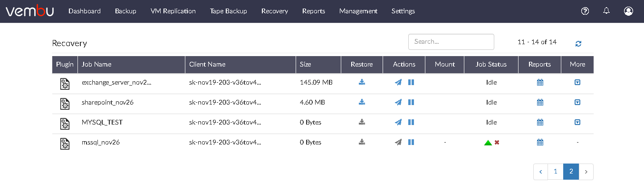Open the Recovery menu
This screenshot has height=193, width=644.
click(275, 11)
